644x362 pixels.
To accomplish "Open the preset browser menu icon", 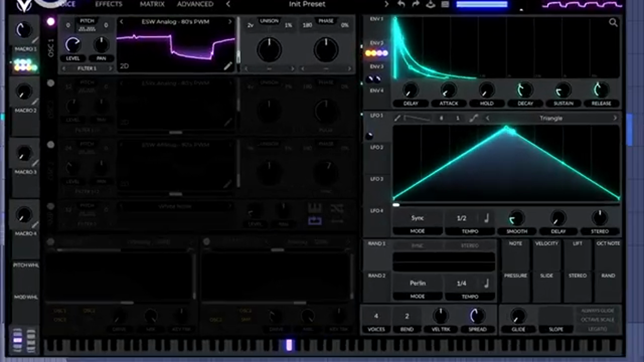I will [x=445, y=4].
